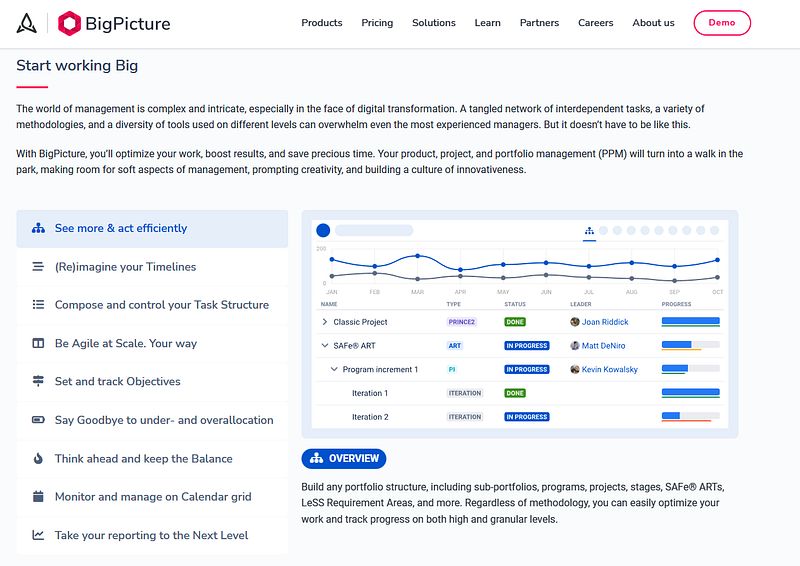Click the Iteration 2 progress bar
The width and height of the screenshot is (800, 566).
click(691, 417)
